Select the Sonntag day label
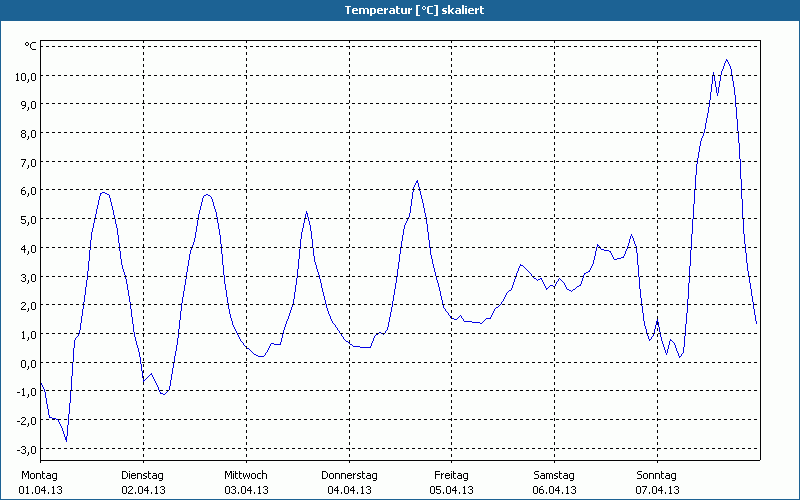The image size is (800, 500). (x=656, y=476)
